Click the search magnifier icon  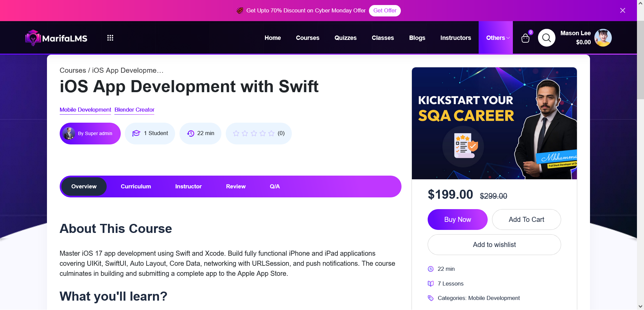pos(546,38)
